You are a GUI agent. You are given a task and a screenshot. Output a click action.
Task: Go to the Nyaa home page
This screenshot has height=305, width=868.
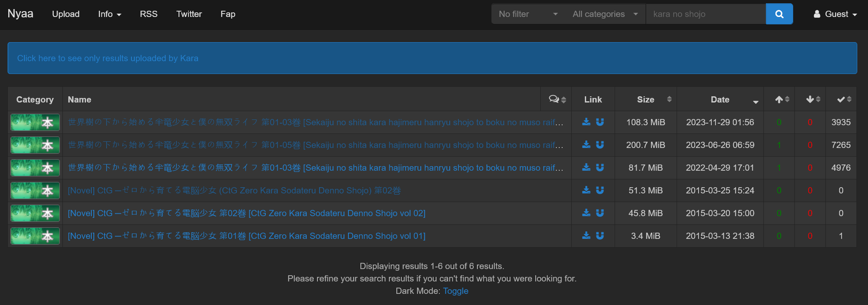(x=20, y=14)
